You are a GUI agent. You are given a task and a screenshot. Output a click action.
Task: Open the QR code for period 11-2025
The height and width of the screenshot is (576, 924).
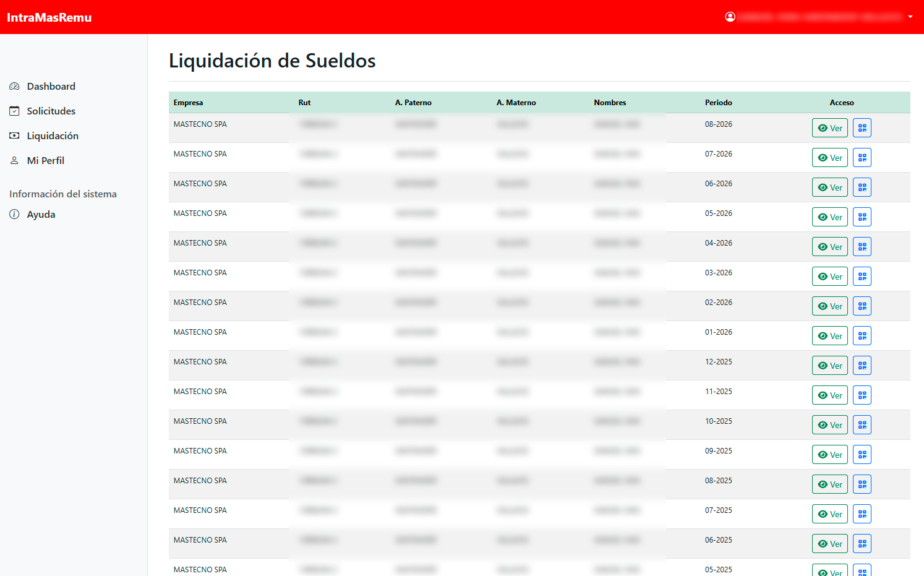click(862, 395)
